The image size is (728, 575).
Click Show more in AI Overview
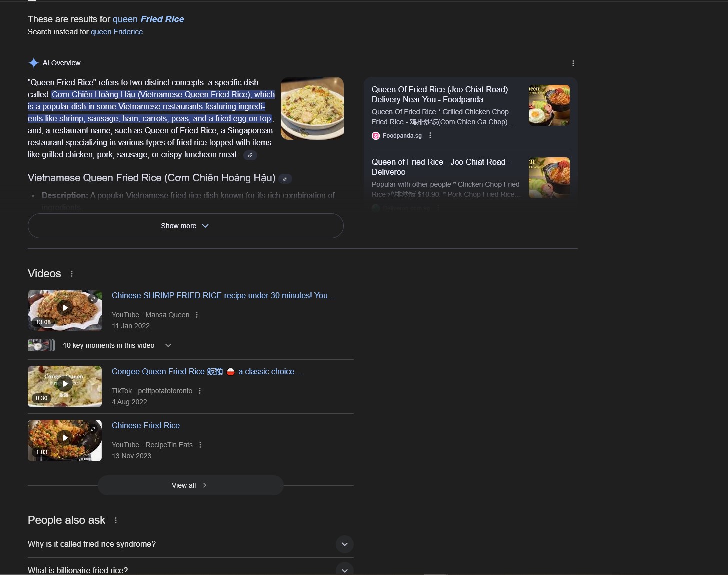point(185,226)
